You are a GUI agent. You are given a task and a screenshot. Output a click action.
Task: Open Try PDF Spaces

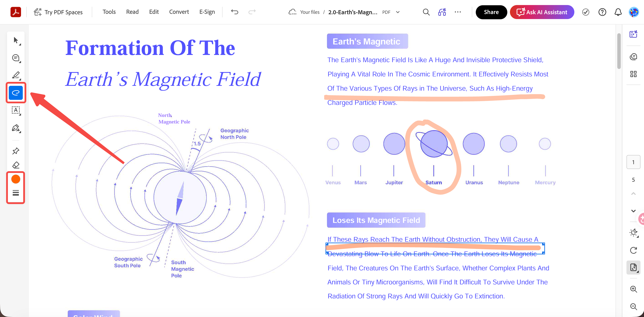58,12
